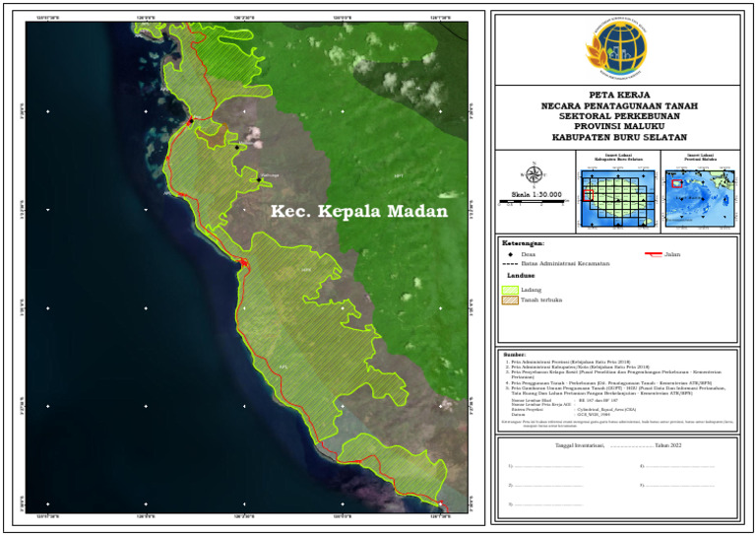Screen dimensions: 756x535
Task: Click the Datum GCS_WGS_1984 entry
Action: (x=560, y=415)
